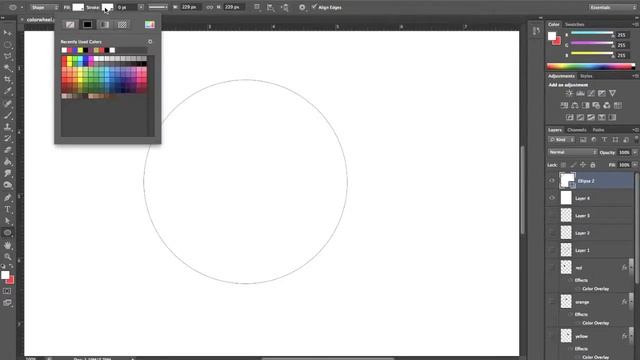Select the Move tool

pos(7,33)
